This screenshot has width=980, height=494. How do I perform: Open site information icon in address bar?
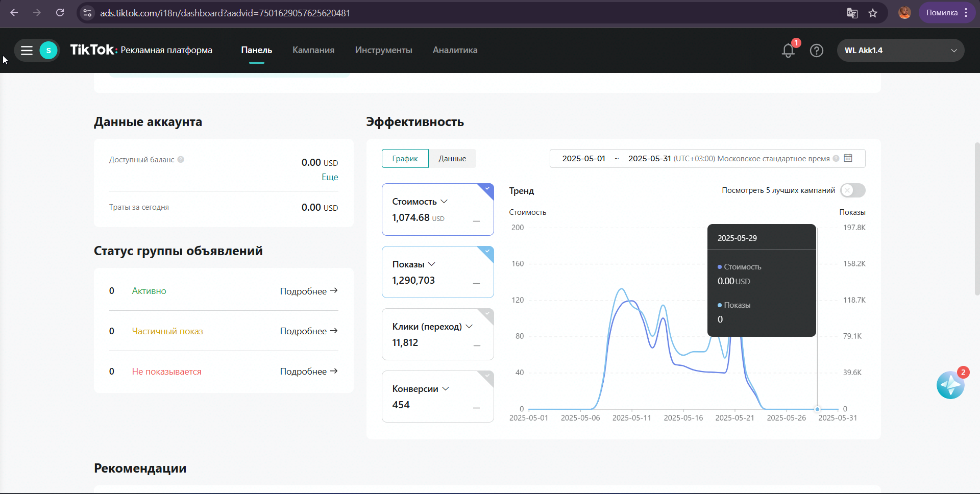point(88,13)
